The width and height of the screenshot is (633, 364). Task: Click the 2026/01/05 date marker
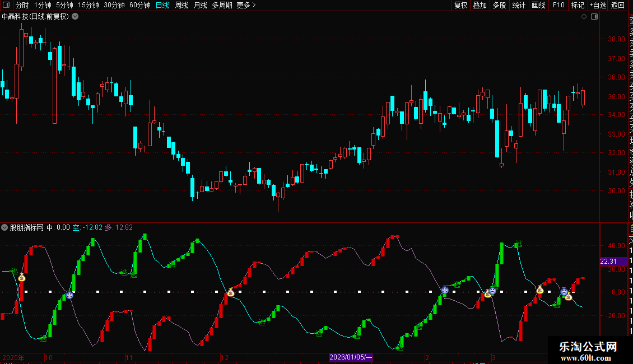(351, 357)
